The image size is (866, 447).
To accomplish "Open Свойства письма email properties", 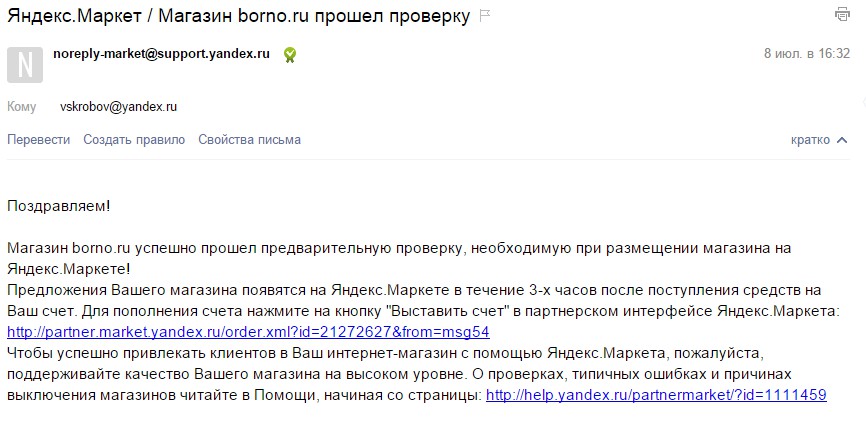I will [x=249, y=140].
